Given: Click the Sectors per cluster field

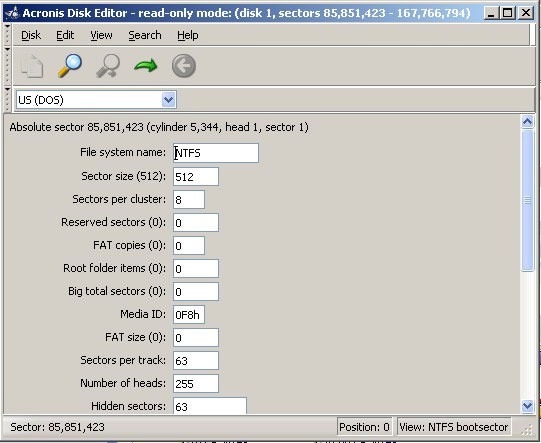Looking at the screenshot, I should point(189,199).
